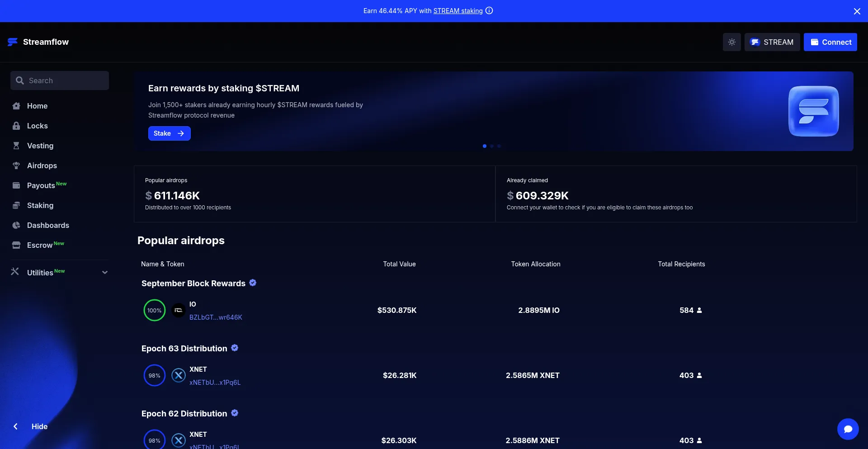The width and height of the screenshot is (868, 449).
Task: Click the IO token logo
Action: (x=179, y=310)
